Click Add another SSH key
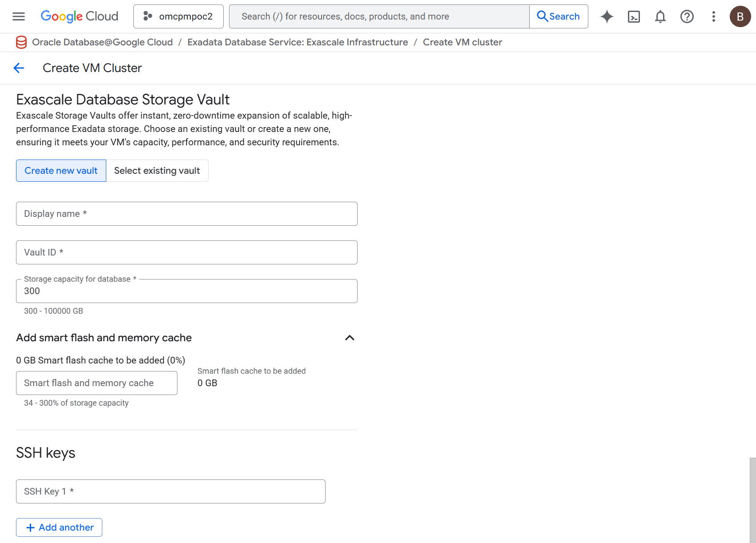Viewport: 756px width, 543px height. (59, 527)
